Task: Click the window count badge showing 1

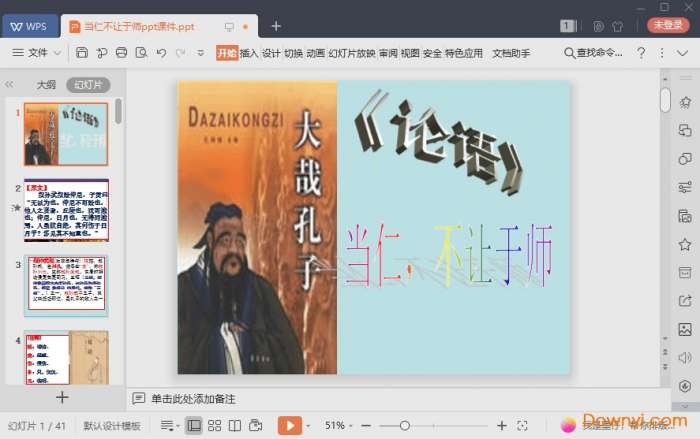Action: click(x=567, y=26)
